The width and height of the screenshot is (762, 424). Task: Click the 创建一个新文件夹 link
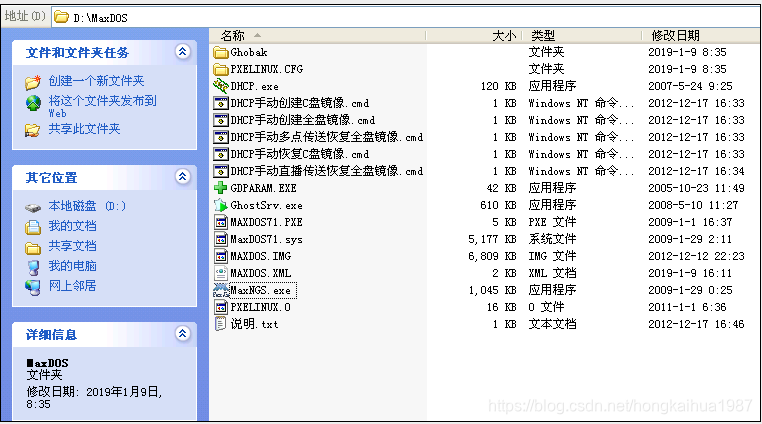(x=96, y=81)
